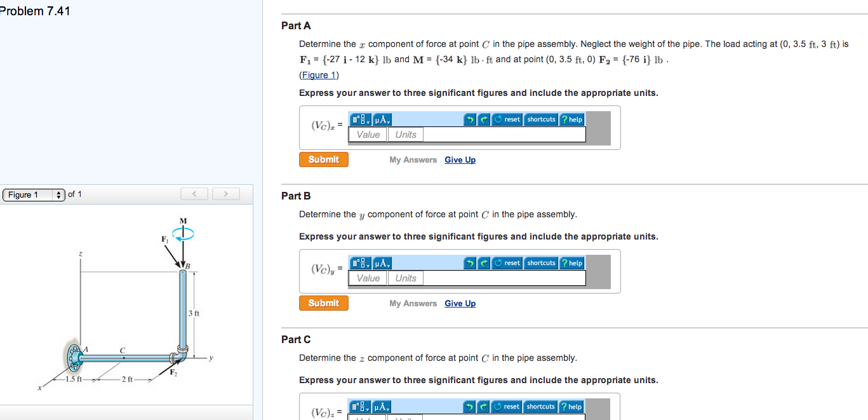Viewport: 868px width, 420px height.
Task: Click the shortcuts icon in Part A toolbar
Action: pyautogui.click(x=540, y=119)
